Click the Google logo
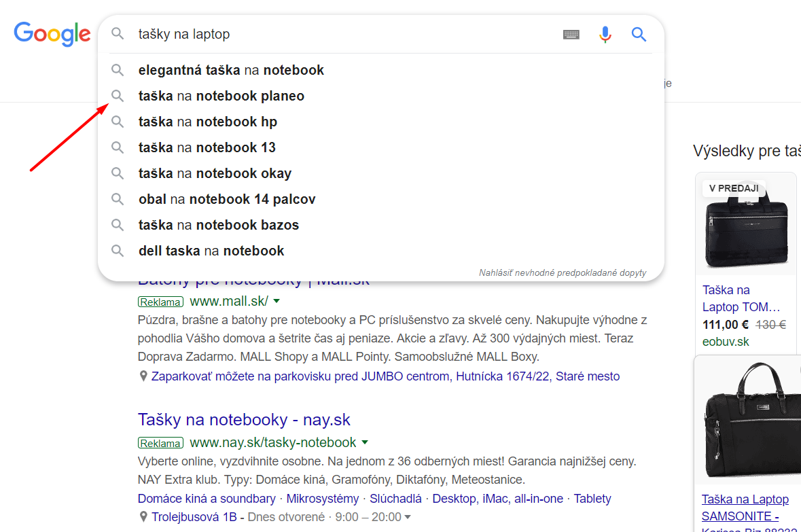801x532 pixels. tap(52, 34)
